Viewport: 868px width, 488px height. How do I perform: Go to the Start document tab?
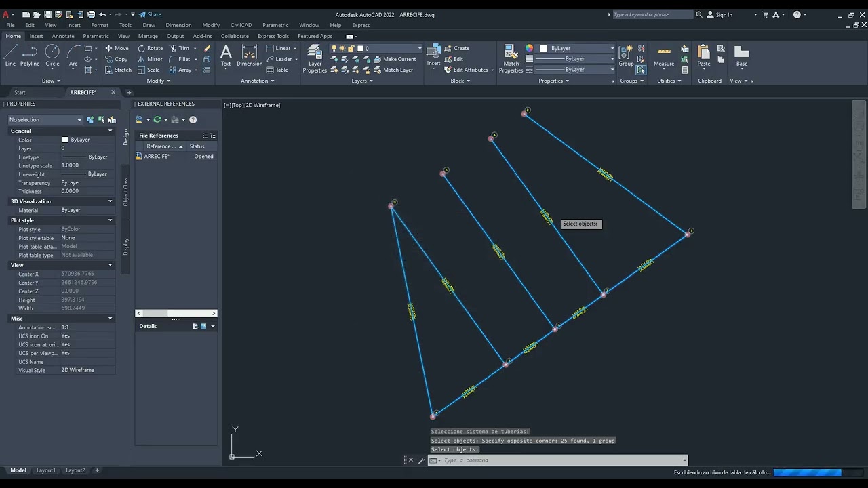pos(20,92)
